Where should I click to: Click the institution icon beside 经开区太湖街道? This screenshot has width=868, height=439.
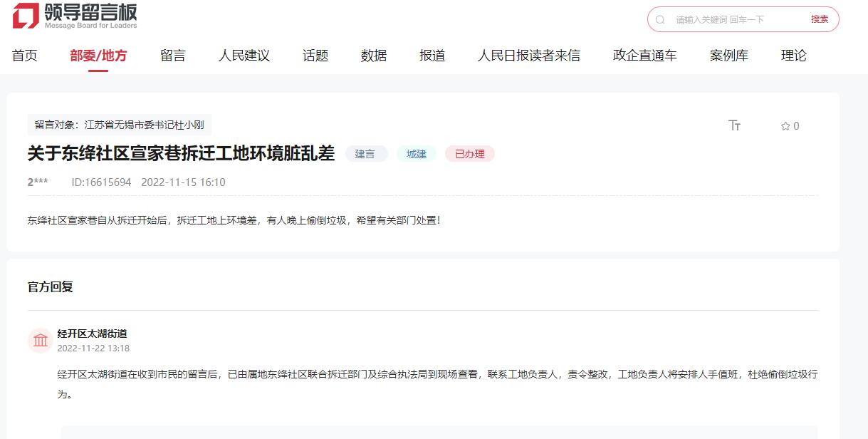pyautogui.click(x=41, y=341)
